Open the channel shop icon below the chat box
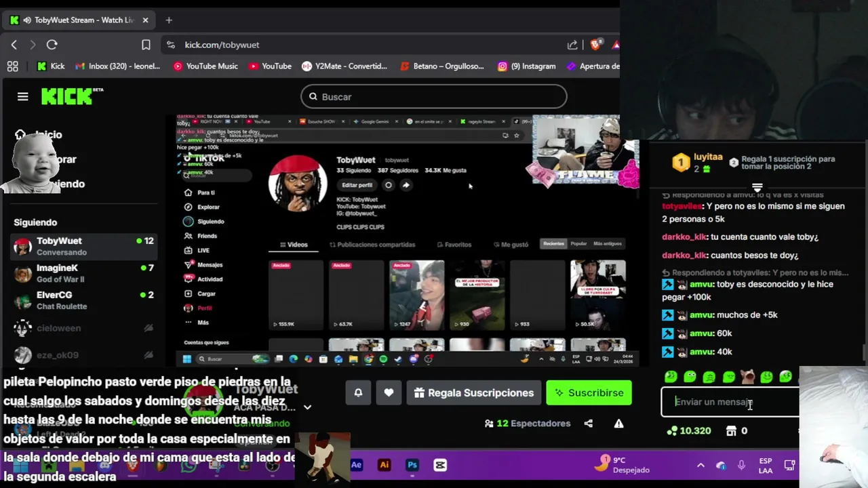The height and width of the screenshot is (488, 868). [731, 431]
